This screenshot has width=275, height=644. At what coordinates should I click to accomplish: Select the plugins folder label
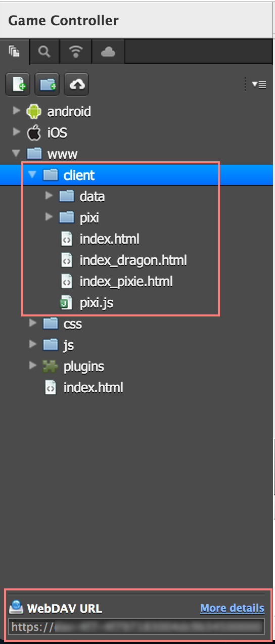point(84,366)
